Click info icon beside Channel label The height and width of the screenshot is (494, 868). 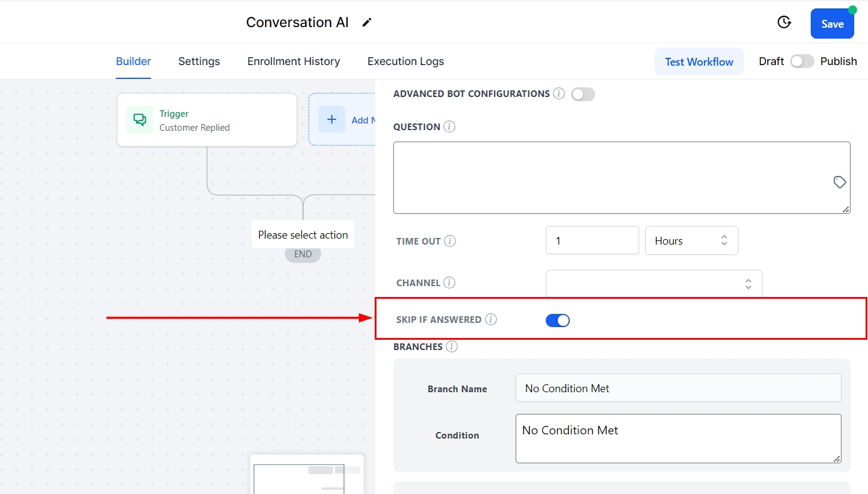pos(449,283)
